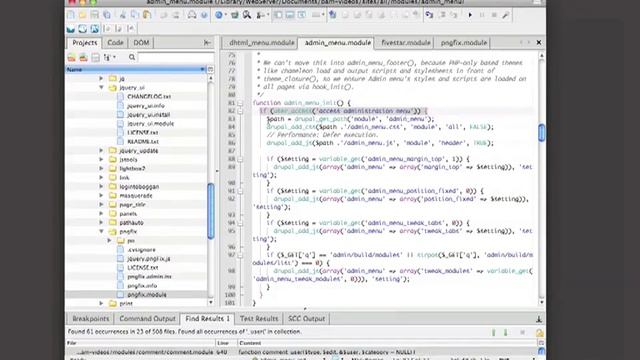Open the dhtml_menu.module editor tab
This screenshot has width=640, height=360.
(x=261, y=42)
